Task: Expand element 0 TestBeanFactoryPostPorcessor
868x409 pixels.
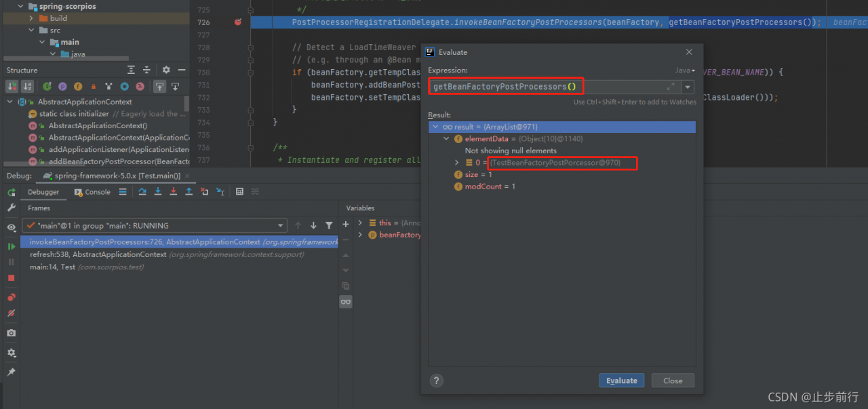Action: 458,163
